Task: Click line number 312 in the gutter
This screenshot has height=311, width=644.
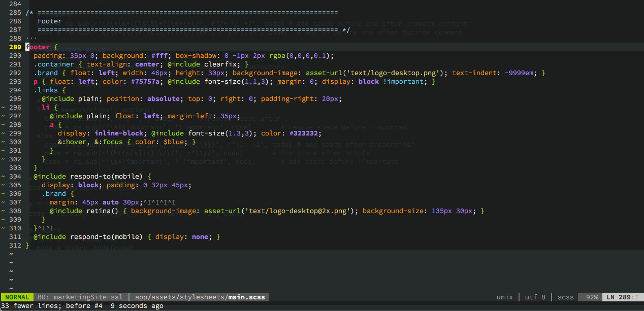Action: pyautogui.click(x=15, y=246)
